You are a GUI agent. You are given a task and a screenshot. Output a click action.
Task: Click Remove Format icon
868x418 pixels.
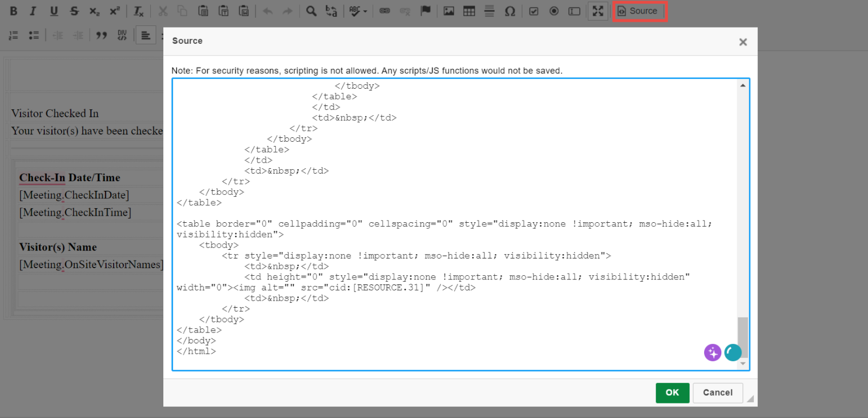coord(139,11)
